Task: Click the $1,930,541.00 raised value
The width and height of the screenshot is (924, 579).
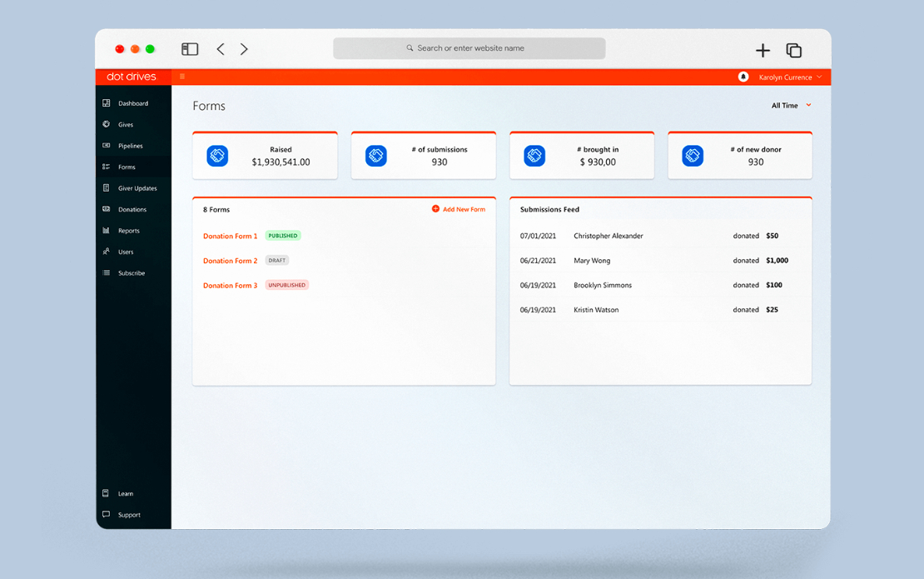Action: (x=281, y=162)
